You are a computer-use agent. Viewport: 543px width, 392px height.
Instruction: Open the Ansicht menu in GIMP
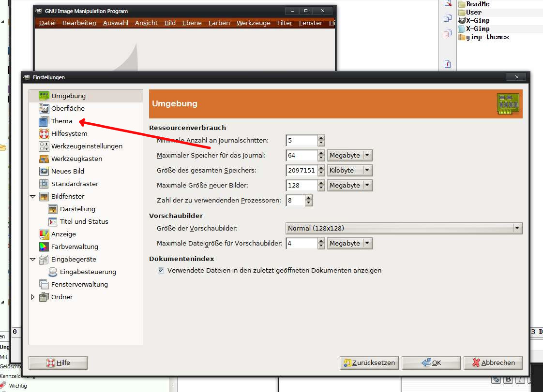pos(146,23)
